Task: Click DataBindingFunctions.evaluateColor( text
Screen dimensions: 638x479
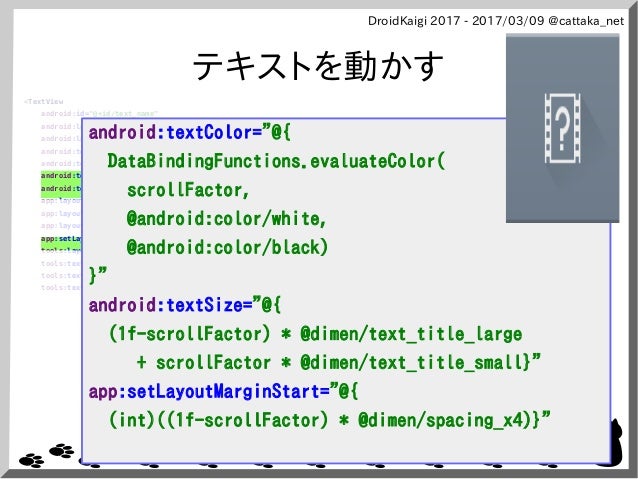Action: tap(276, 161)
